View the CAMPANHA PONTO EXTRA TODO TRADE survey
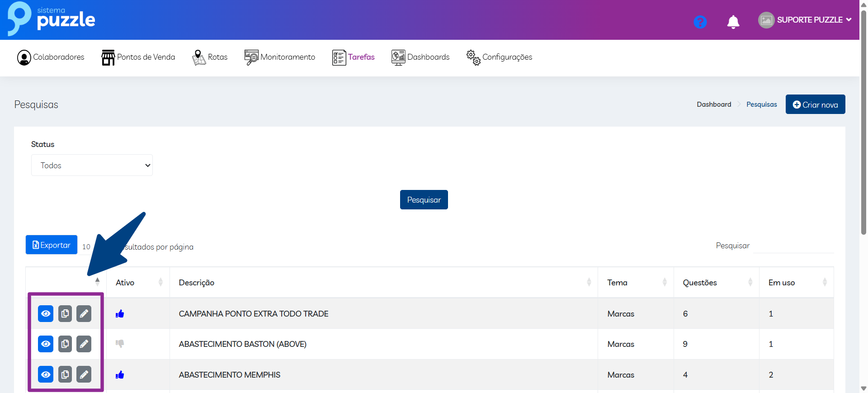 (46, 313)
